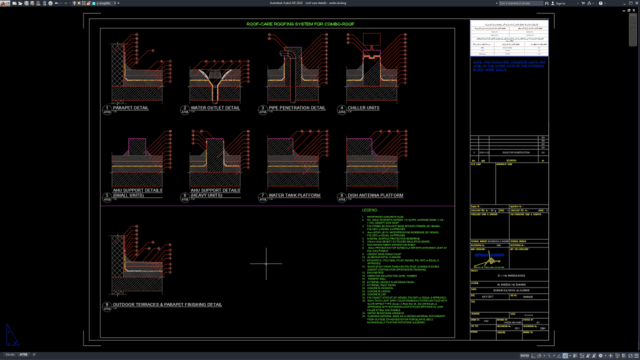Click second annotation visibility A icon

point(594,356)
